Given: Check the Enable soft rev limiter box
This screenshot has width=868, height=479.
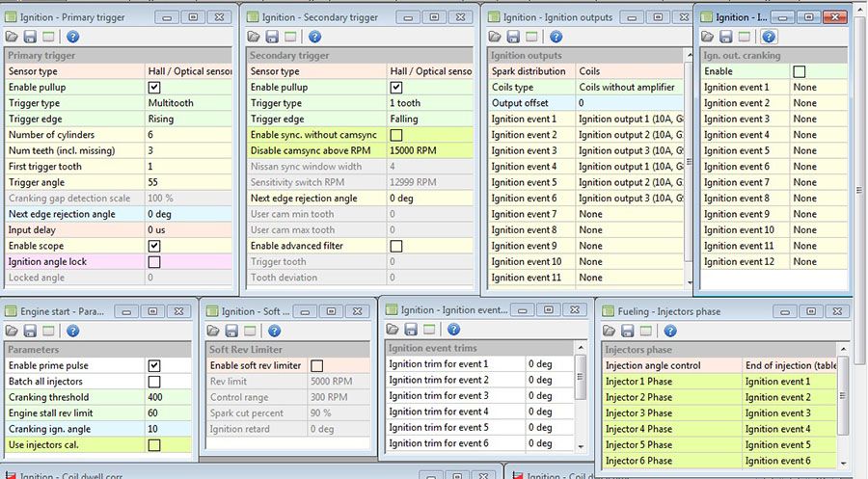Looking at the screenshot, I should (x=316, y=366).
